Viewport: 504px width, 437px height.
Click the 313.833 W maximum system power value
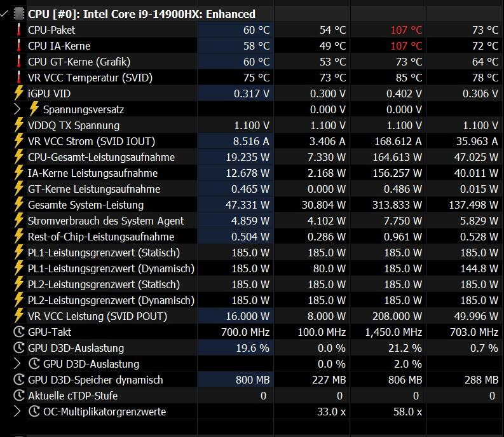click(x=397, y=205)
